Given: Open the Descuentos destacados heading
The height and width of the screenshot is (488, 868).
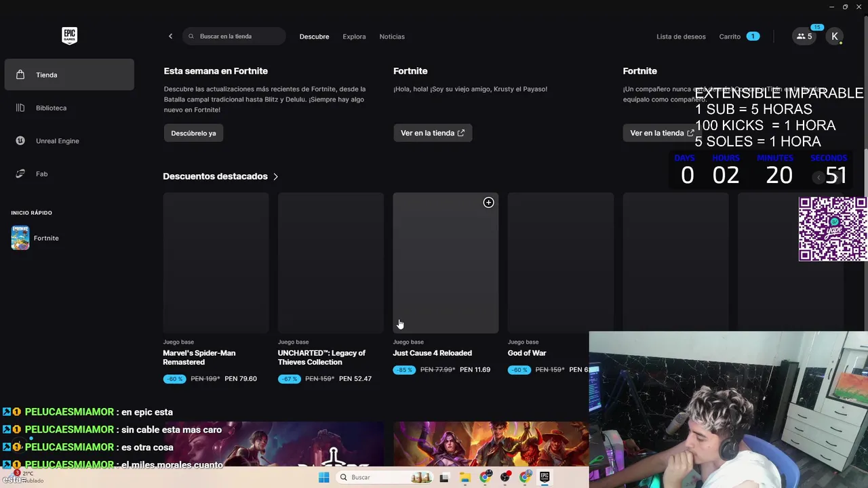Looking at the screenshot, I should pyautogui.click(x=215, y=176).
